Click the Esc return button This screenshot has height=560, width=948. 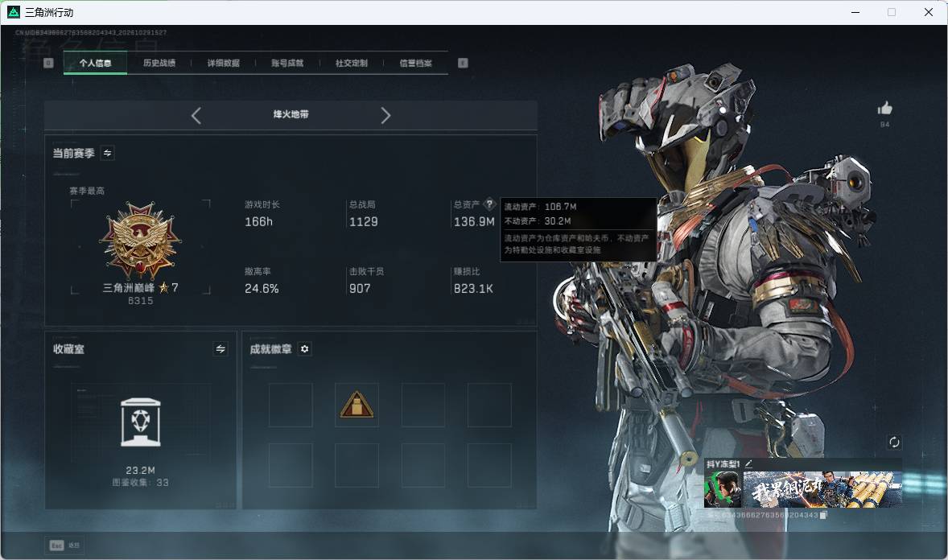point(64,546)
